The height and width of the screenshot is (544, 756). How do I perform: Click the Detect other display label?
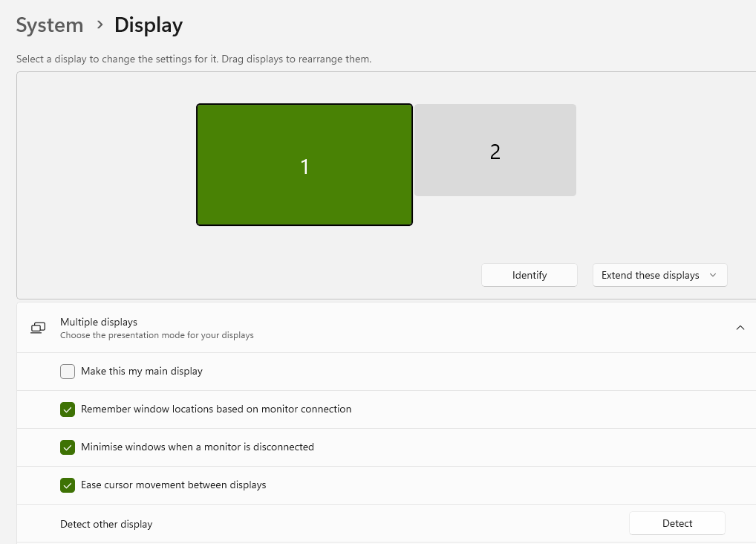pyautogui.click(x=106, y=524)
